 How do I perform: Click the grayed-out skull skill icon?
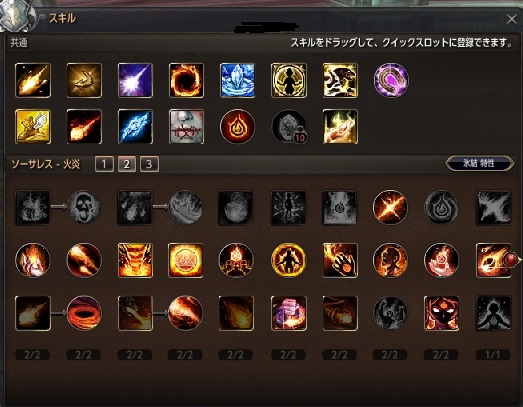(84, 207)
